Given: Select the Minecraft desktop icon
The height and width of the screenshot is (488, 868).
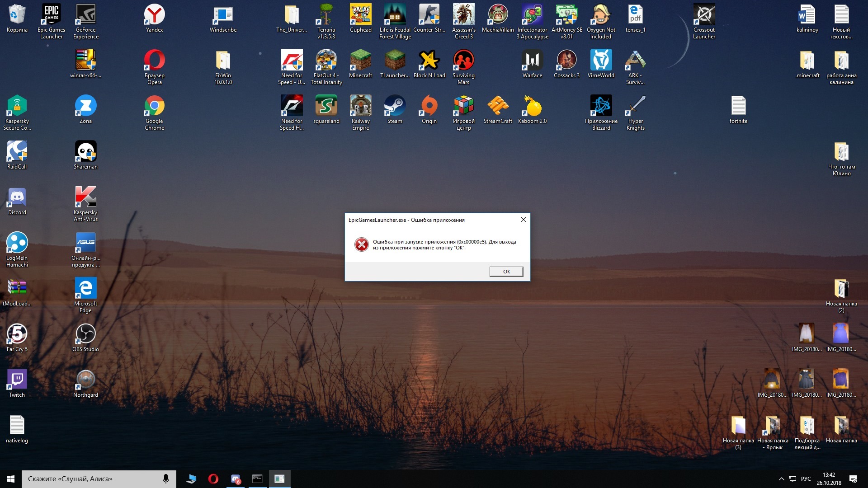Looking at the screenshot, I should tap(361, 64).
